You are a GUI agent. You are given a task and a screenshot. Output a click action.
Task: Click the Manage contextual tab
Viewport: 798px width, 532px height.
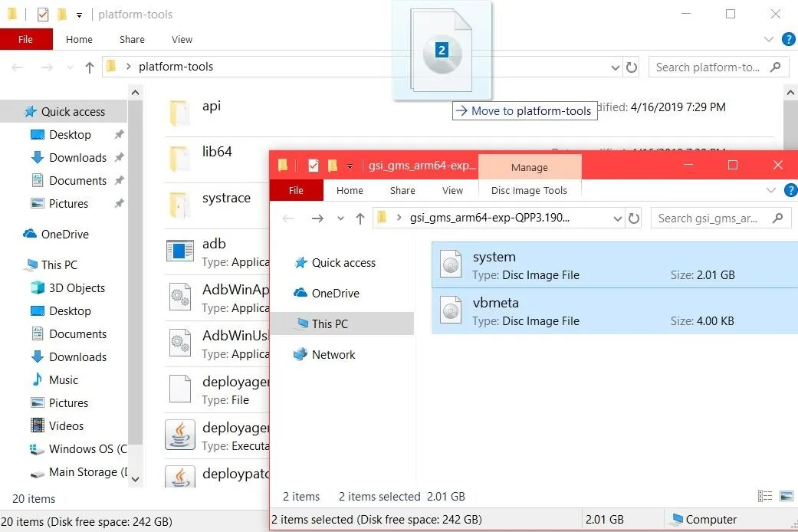(530, 167)
